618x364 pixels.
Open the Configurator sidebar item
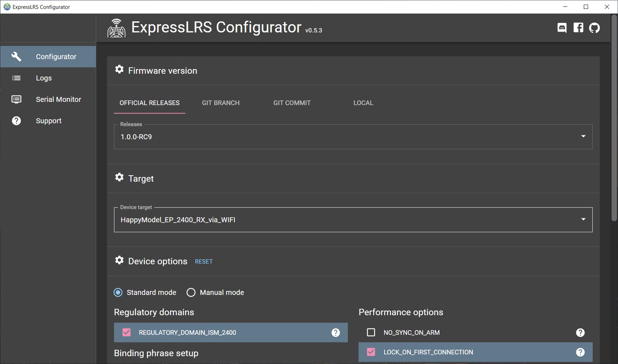pyautogui.click(x=48, y=57)
